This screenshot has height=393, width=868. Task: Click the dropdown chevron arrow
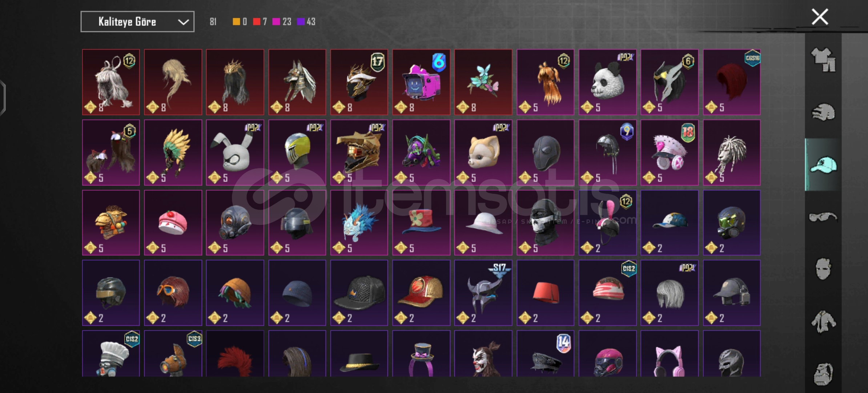coord(183,22)
